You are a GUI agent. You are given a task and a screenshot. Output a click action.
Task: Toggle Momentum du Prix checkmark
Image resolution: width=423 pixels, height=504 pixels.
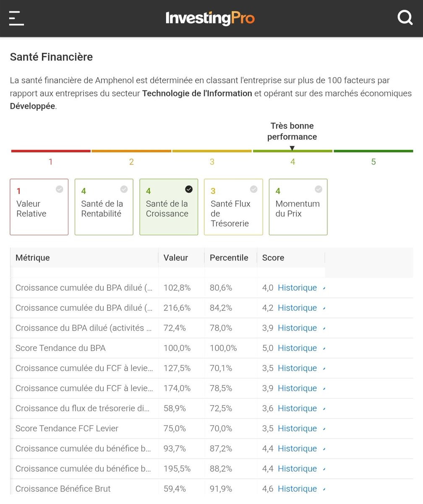[319, 189]
